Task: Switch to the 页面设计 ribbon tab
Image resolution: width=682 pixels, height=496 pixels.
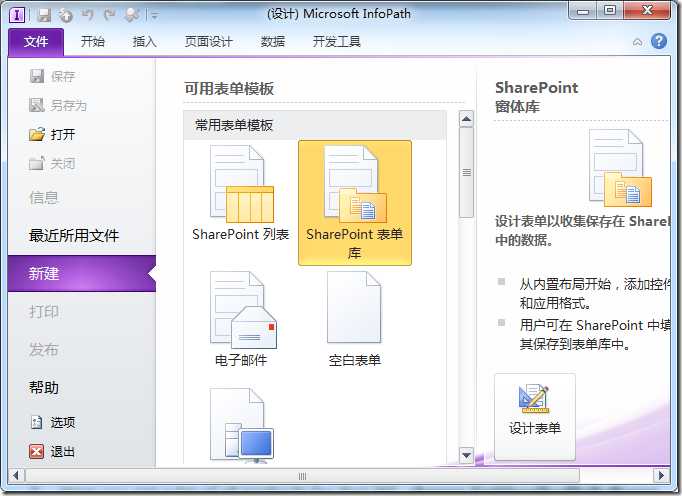Action: 208,42
